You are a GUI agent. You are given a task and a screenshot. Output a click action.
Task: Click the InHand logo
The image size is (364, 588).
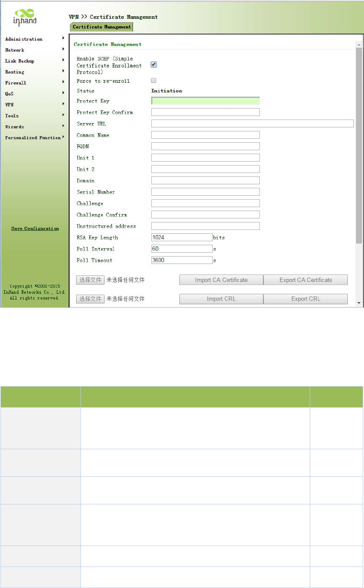coord(25,18)
